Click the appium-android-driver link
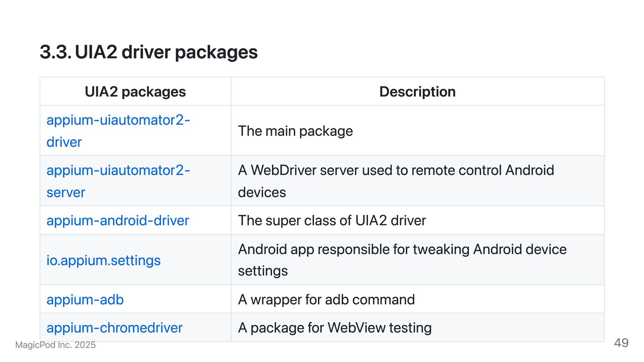The height and width of the screenshot is (362, 644). pyautogui.click(x=118, y=221)
